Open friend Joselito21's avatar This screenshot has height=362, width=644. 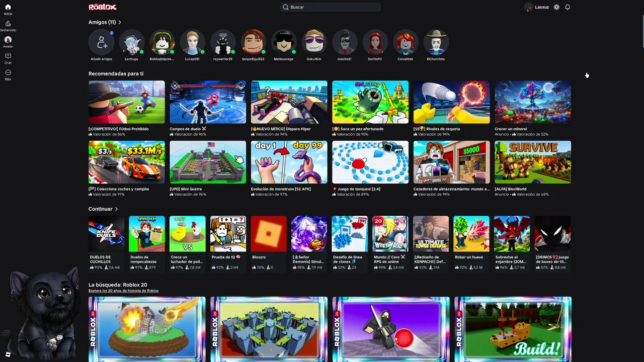(345, 42)
